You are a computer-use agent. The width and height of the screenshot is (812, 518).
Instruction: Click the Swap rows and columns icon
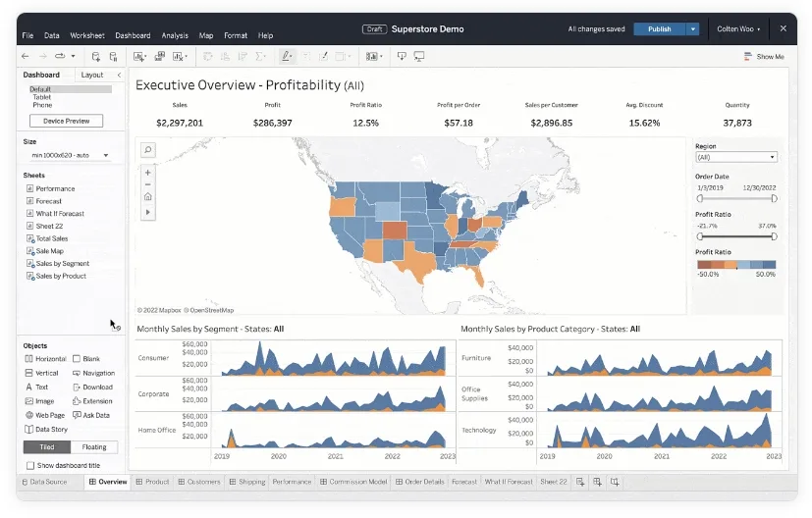click(207, 56)
